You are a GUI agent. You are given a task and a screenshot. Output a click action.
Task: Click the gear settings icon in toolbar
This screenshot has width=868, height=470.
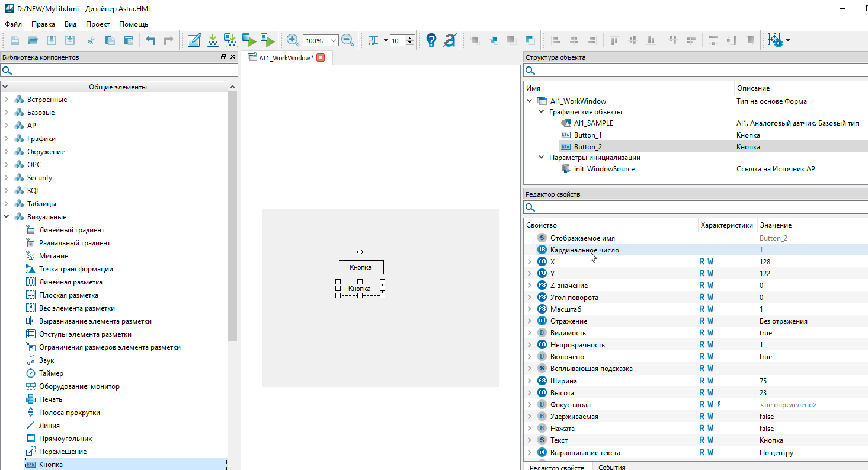(x=775, y=40)
